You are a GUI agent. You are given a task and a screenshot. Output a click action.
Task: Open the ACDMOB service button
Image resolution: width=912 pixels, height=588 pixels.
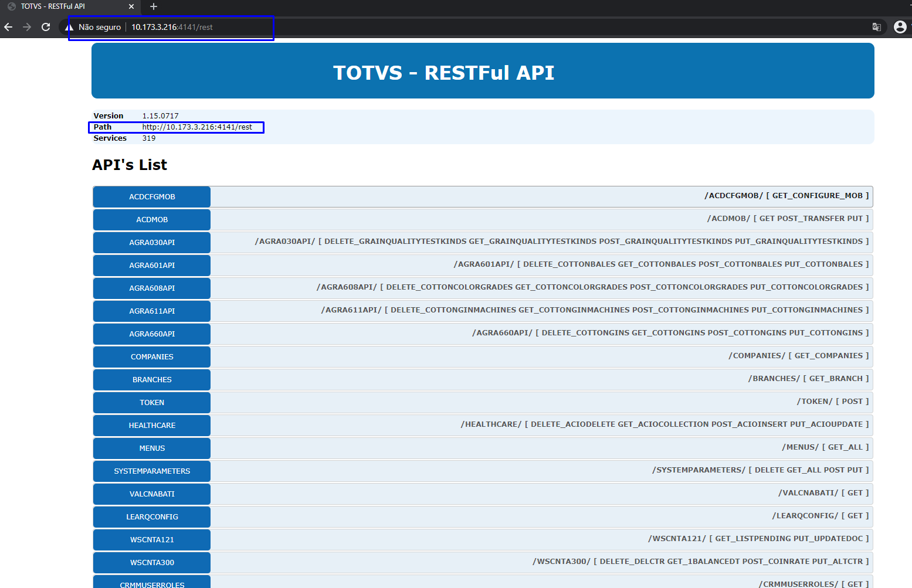(152, 220)
